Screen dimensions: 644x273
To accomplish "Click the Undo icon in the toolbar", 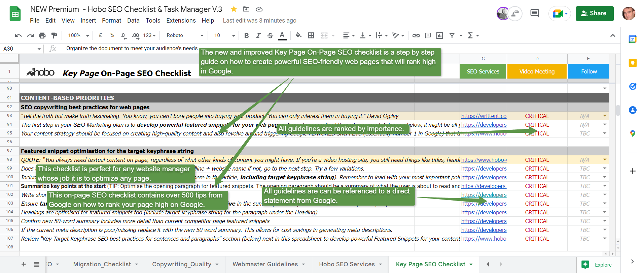I will (19, 35).
